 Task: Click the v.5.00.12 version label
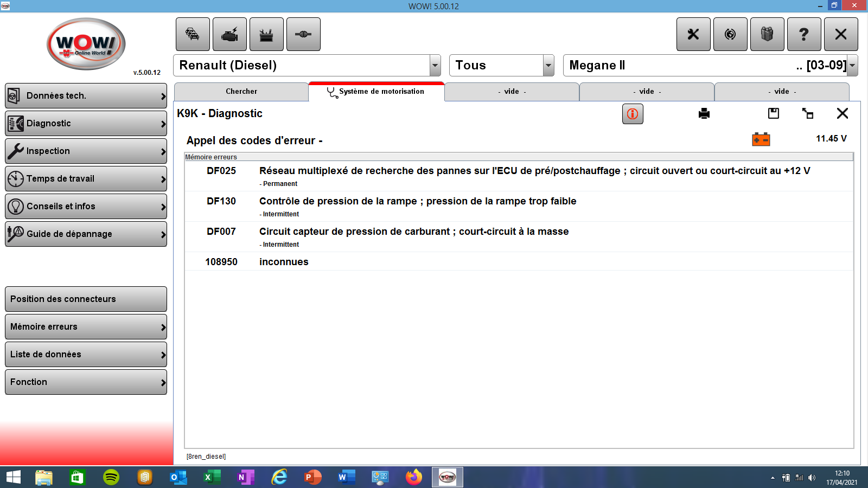(x=147, y=73)
